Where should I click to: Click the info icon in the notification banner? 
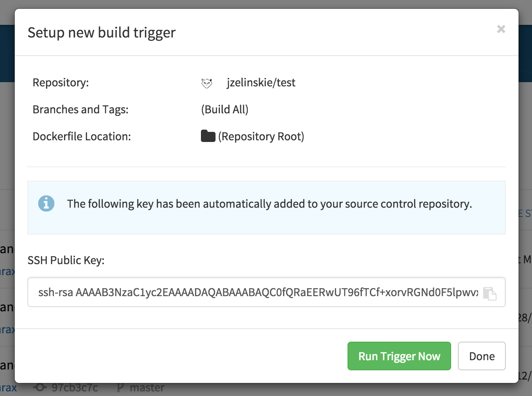pos(46,203)
